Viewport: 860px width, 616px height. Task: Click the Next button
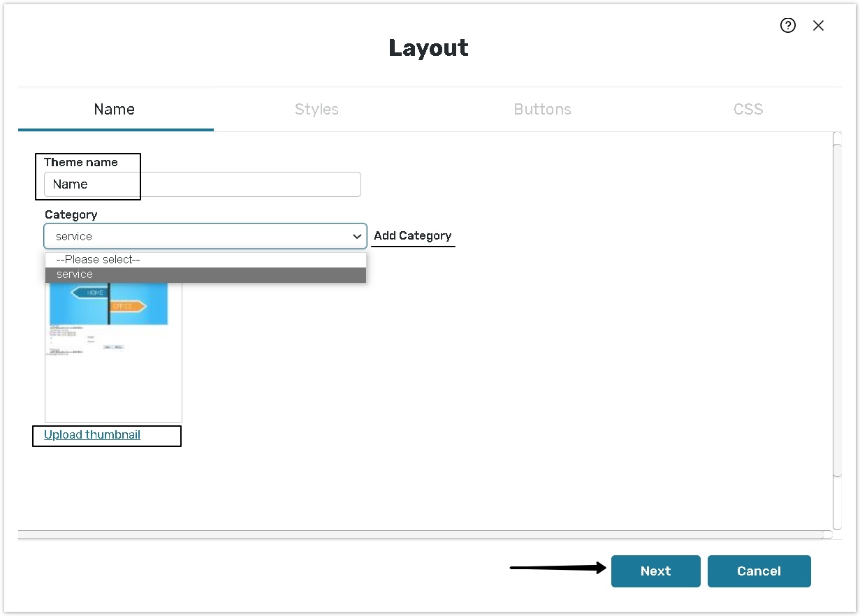[x=655, y=571]
